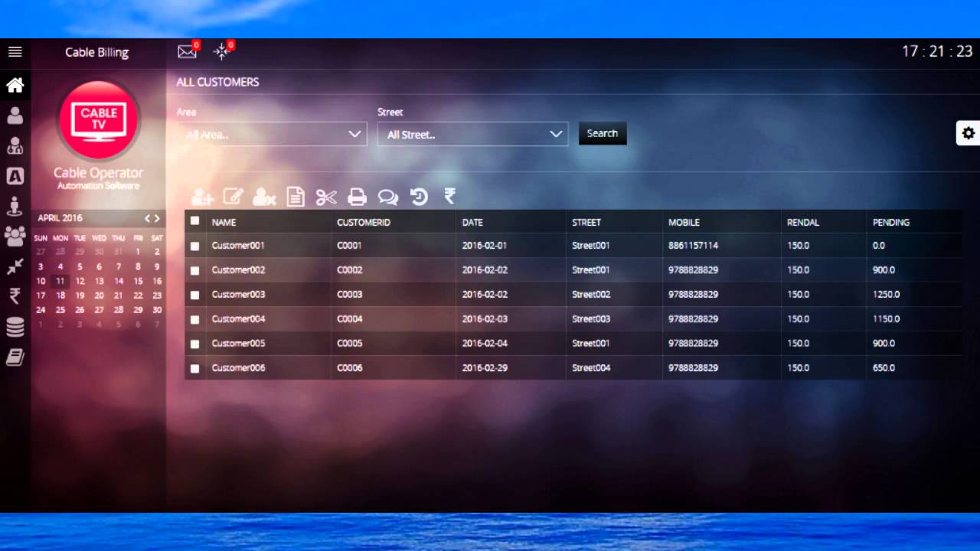Check the Customer005 row checkbox
This screenshot has height=551, width=980.
point(194,344)
